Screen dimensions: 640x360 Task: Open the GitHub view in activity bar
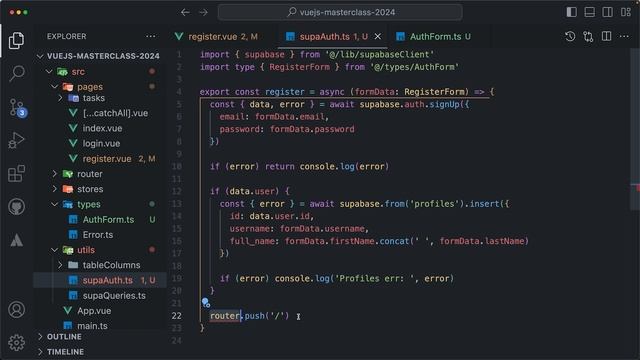coord(16,207)
